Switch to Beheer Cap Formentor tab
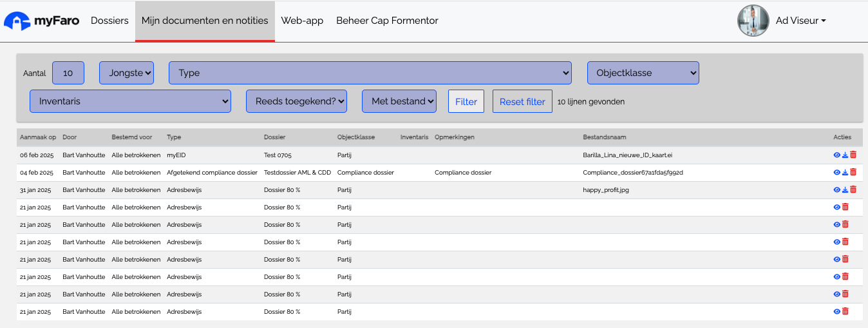Image resolution: width=868 pixels, height=328 pixels. coord(387,21)
